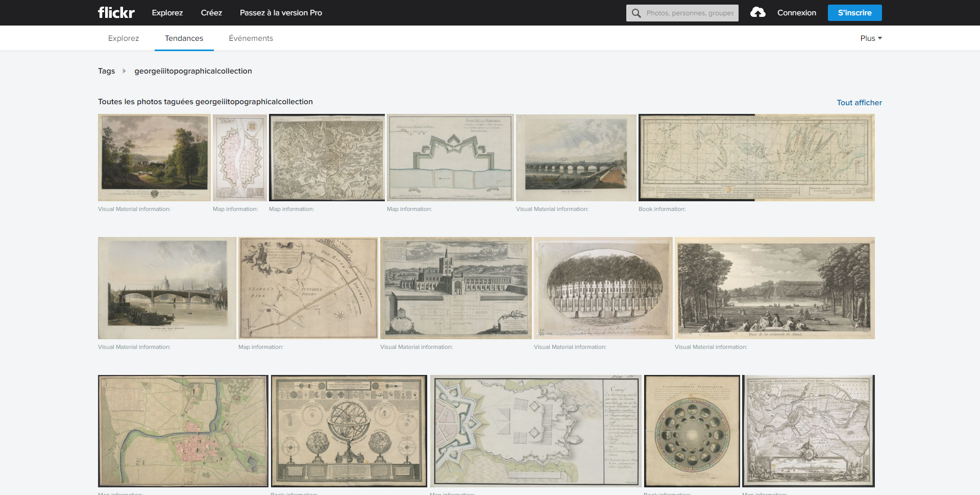980x495 pixels.
Task: Click the S'inscrire button
Action: (854, 12)
